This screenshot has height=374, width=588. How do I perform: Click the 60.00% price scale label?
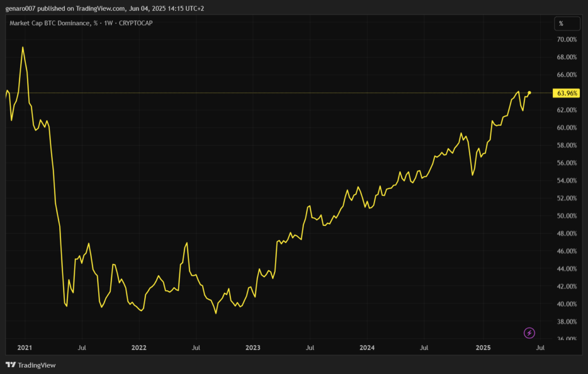567,128
